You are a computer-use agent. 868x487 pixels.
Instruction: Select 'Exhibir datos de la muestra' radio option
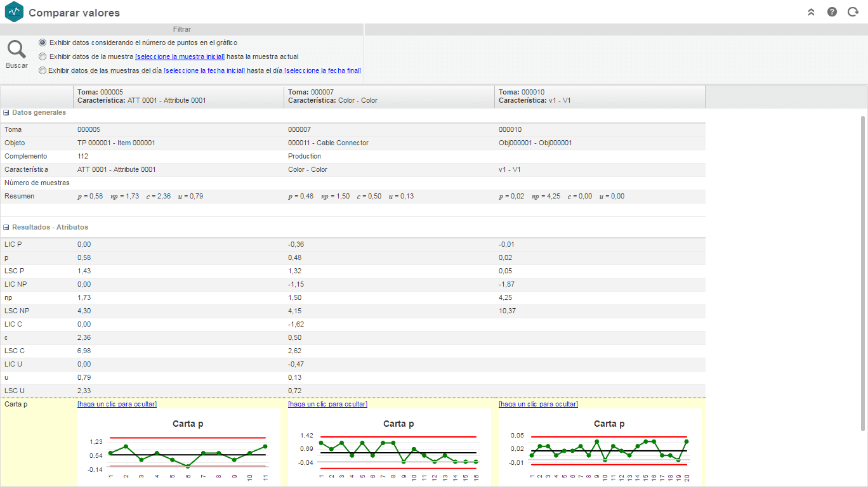(43, 56)
